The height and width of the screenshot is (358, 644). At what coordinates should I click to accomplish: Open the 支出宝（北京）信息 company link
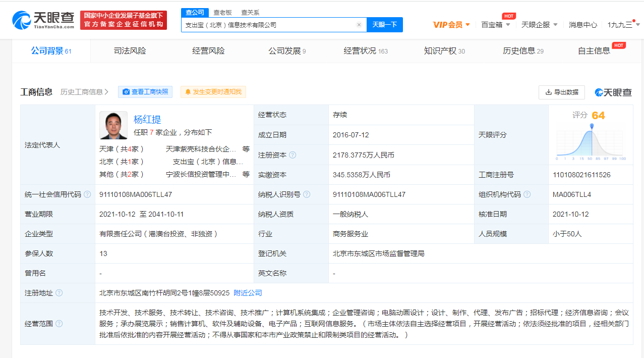pyautogui.click(x=208, y=162)
